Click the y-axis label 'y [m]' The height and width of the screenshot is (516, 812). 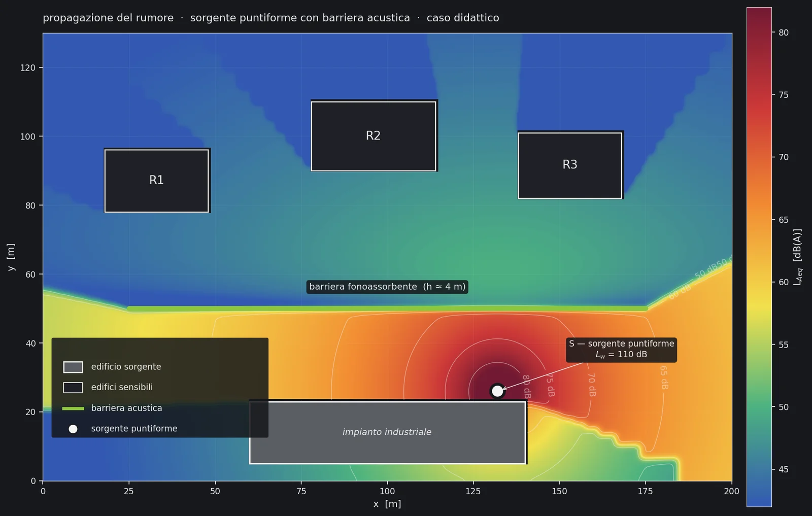pos(11,257)
